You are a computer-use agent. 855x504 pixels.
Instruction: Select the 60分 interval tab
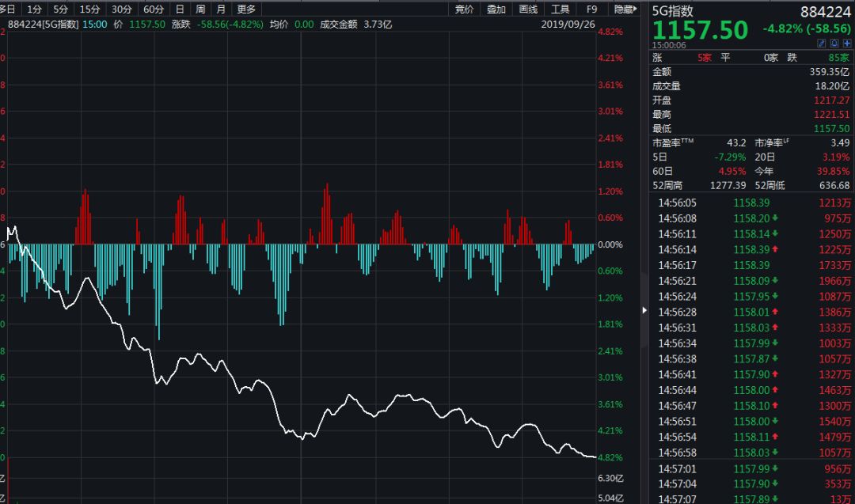pyautogui.click(x=153, y=9)
